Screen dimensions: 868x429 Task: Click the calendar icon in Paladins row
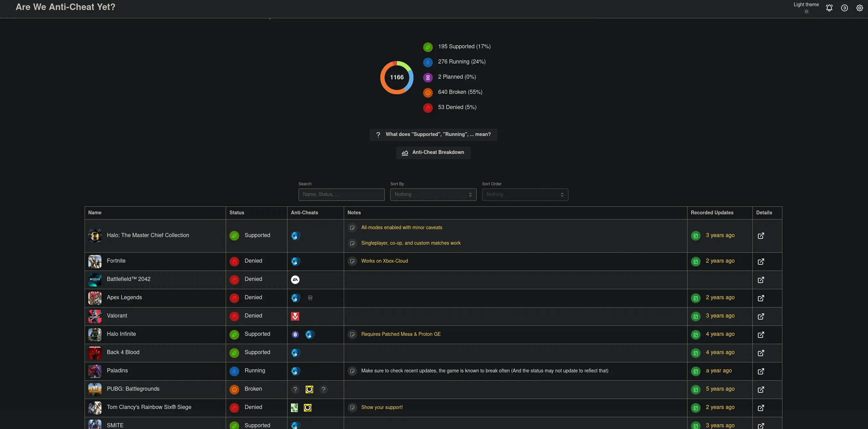[695, 371]
